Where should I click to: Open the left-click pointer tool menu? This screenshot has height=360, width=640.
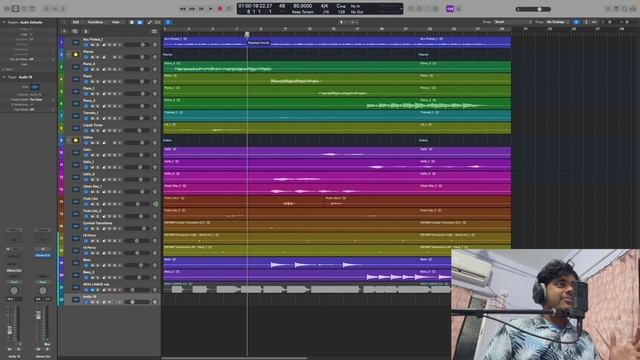click(x=342, y=22)
